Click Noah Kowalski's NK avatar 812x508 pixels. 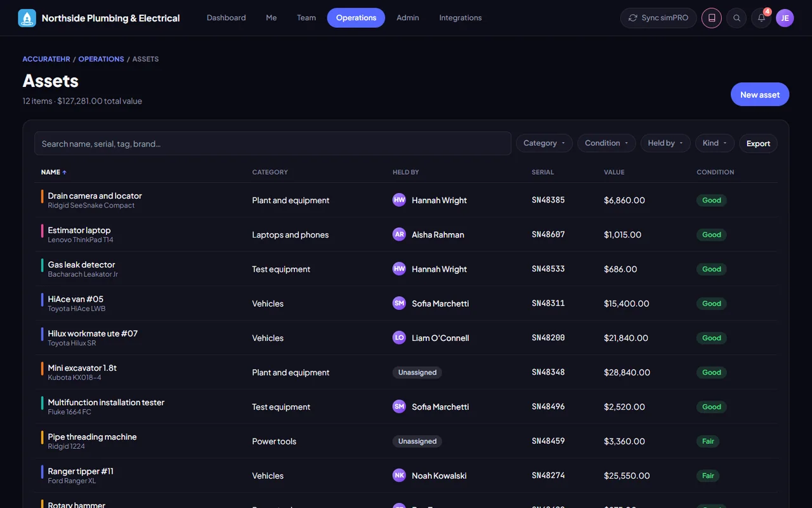399,476
